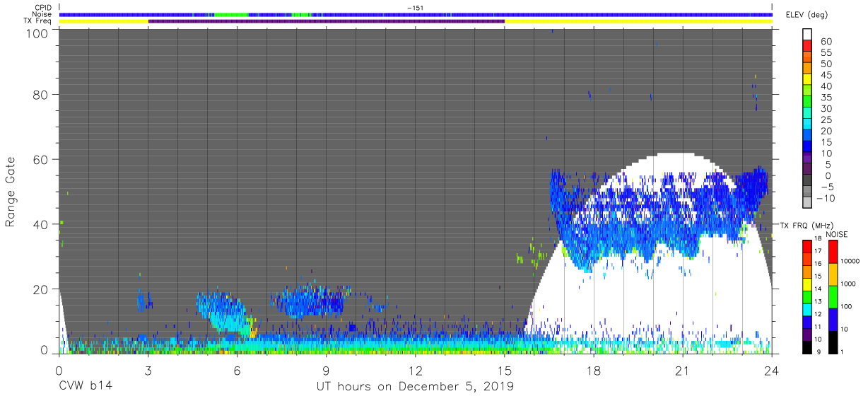868x401 pixels.
Task: Click the "NOISE" legend title
Action: point(836,234)
